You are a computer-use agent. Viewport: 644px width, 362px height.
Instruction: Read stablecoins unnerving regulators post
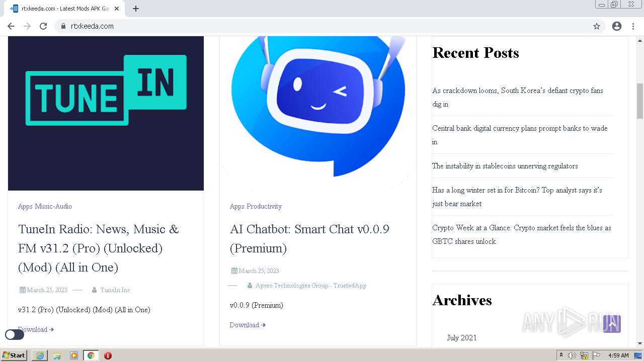pos(505,166)
